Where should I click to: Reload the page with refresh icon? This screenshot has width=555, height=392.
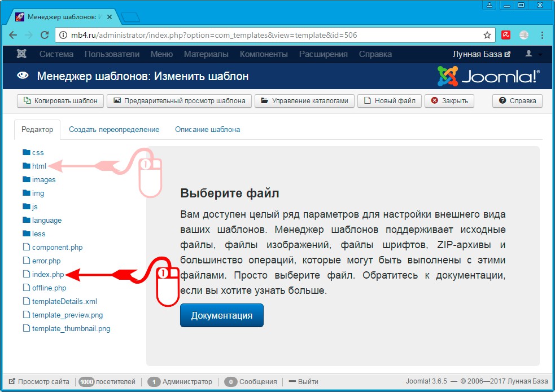tap(45, 35)
